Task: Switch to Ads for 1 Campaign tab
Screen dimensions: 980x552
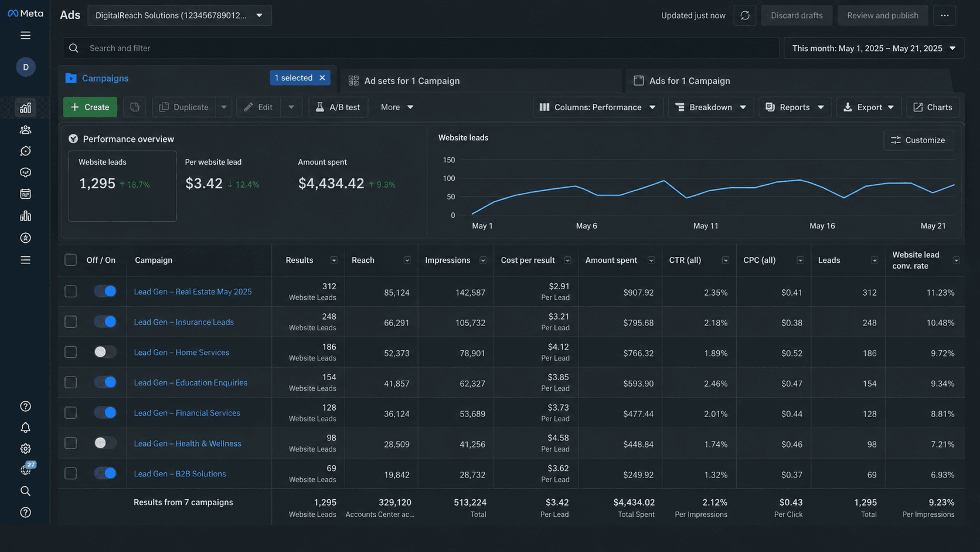Action: pyautogui.click(x=689, y=81)
